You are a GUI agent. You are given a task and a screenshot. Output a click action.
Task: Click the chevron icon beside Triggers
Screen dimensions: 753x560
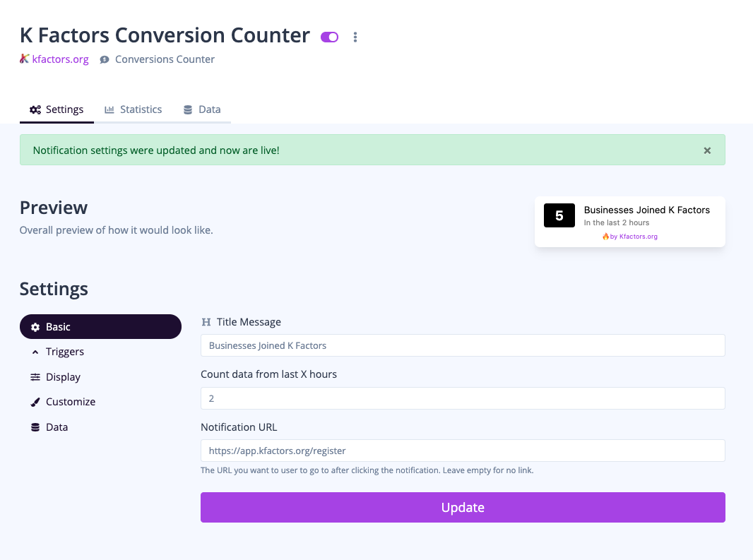pos(35,352)
